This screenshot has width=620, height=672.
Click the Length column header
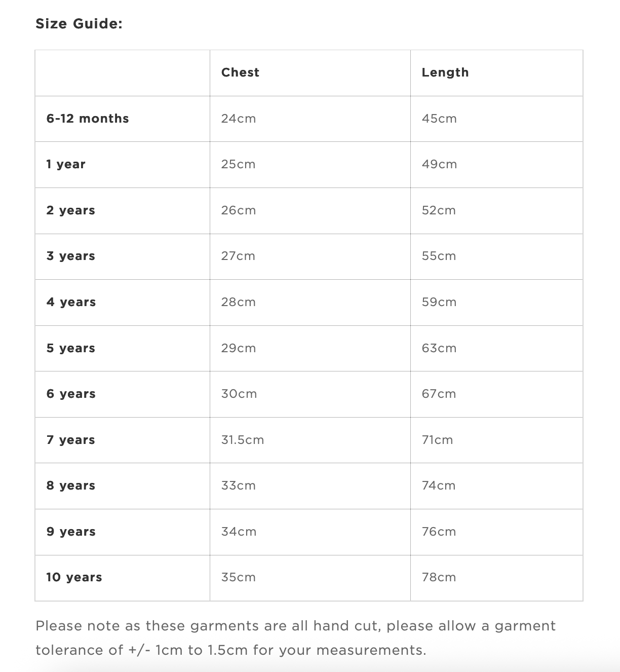click(x=445, y=72)
